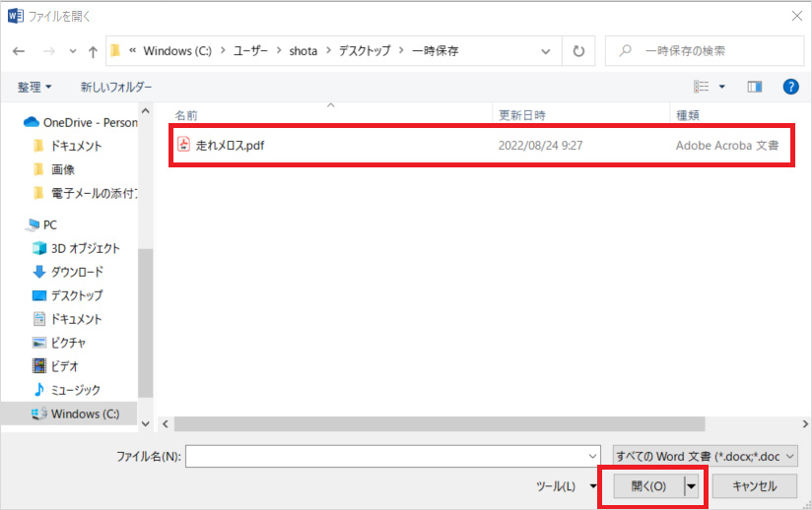Click sidebar scrollbar down arrow

tap(146, 423)
